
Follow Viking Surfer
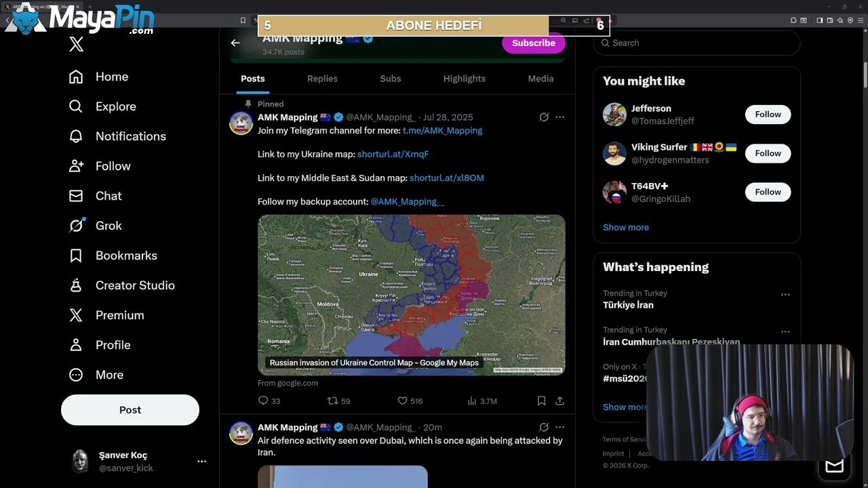768,153
